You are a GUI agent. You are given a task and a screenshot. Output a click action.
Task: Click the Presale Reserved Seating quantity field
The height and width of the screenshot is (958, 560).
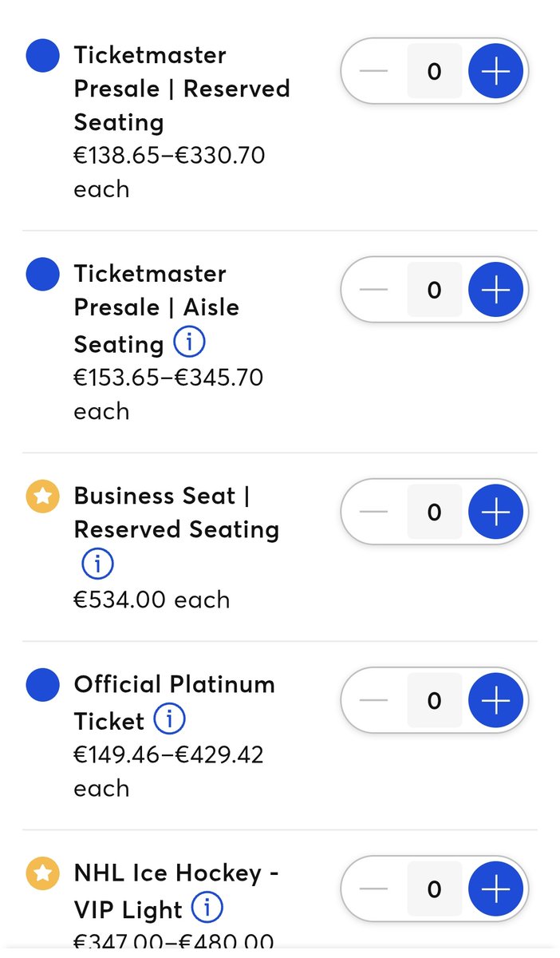coord(434,71)
